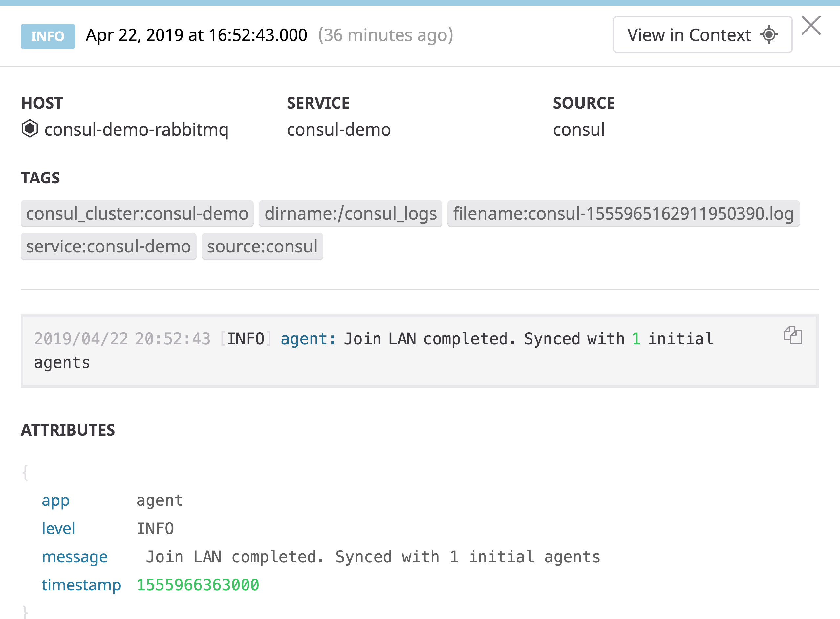
Task: Click the service:consul-demo tag
Action: tap(108, 246)
